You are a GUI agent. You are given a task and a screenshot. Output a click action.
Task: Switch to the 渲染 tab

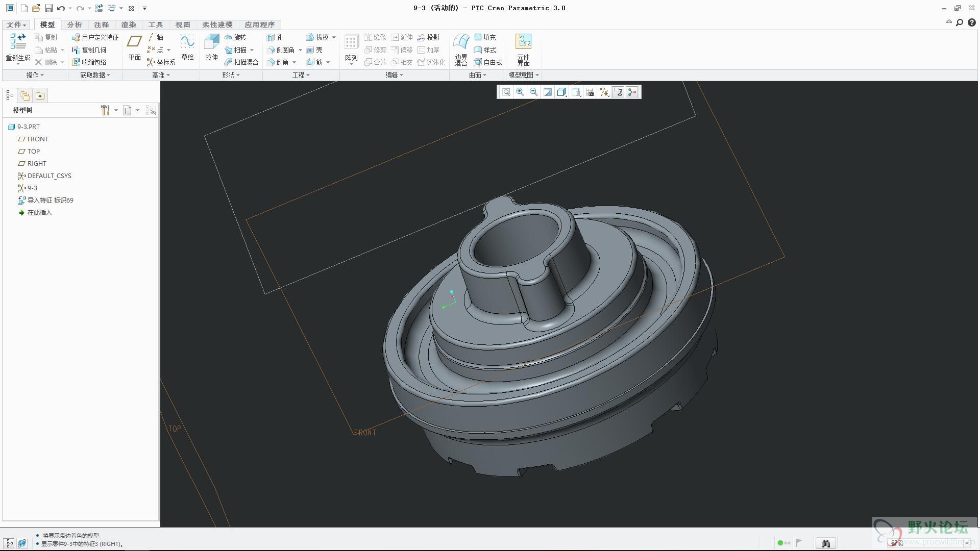point(129,24)
